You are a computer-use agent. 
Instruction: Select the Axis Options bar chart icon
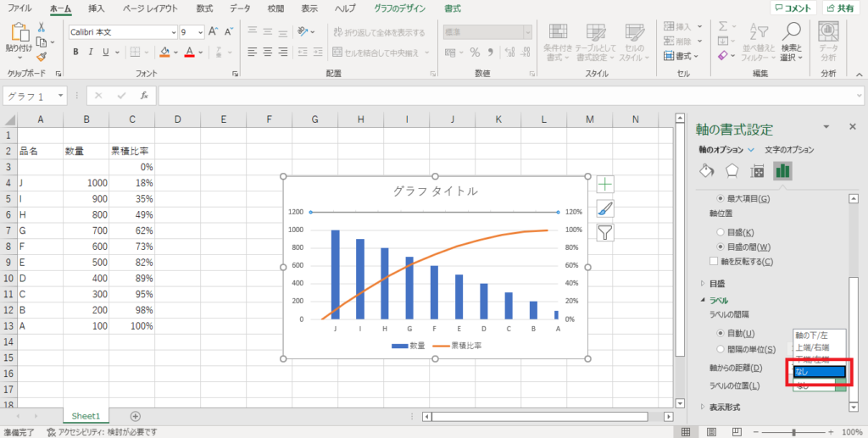click(x=782, y=171)
